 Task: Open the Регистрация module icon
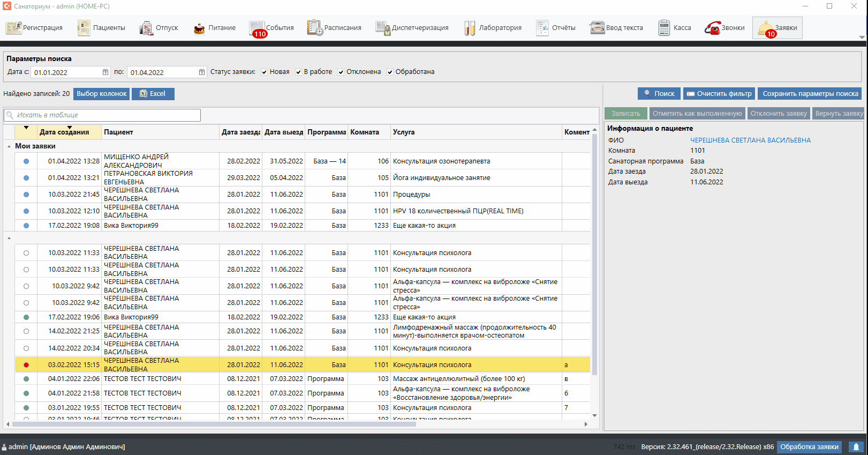click(x=14, y=28)
